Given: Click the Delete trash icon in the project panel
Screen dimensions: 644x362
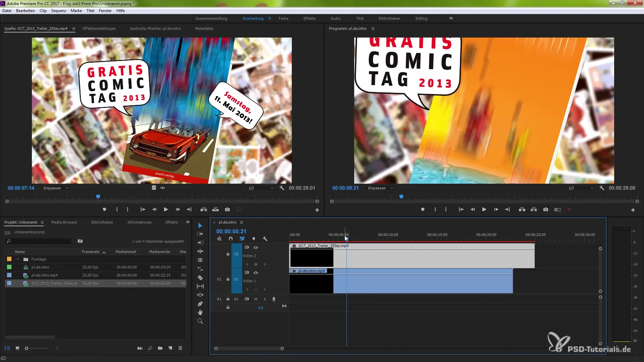Looking at the screenshot, I should point(180,348).
